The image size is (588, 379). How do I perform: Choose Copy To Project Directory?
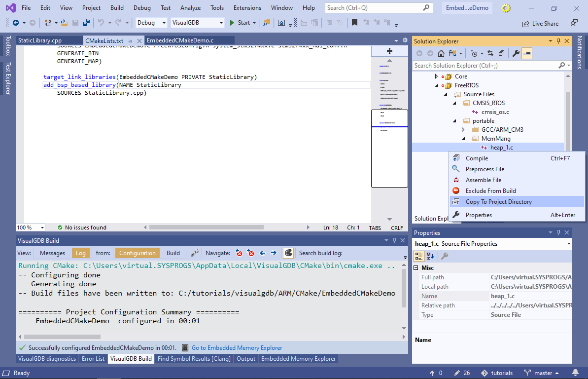click(517, 202)
